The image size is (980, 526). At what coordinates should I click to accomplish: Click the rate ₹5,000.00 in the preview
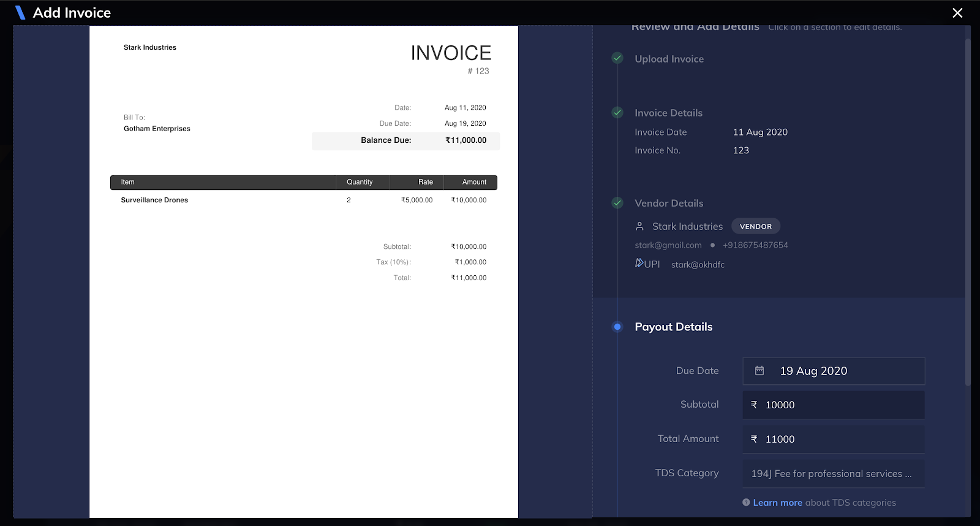tap(417, 200)
